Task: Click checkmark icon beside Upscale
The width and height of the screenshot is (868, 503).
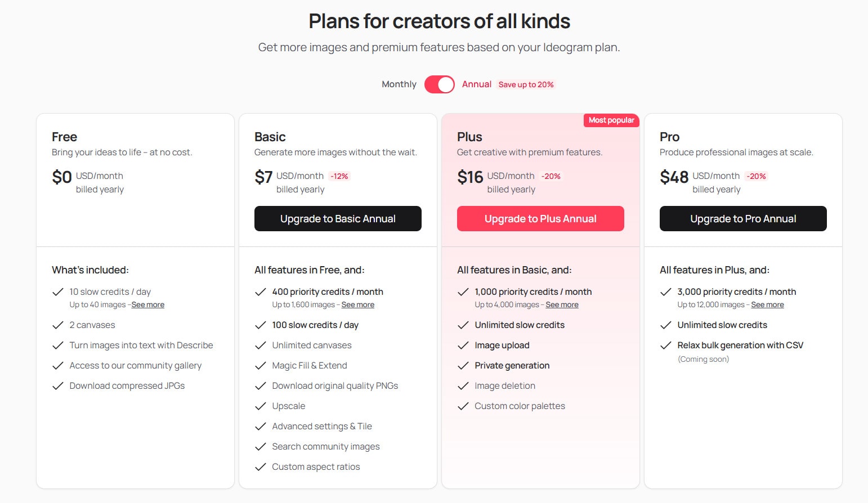Action: (x=260, y=406)
